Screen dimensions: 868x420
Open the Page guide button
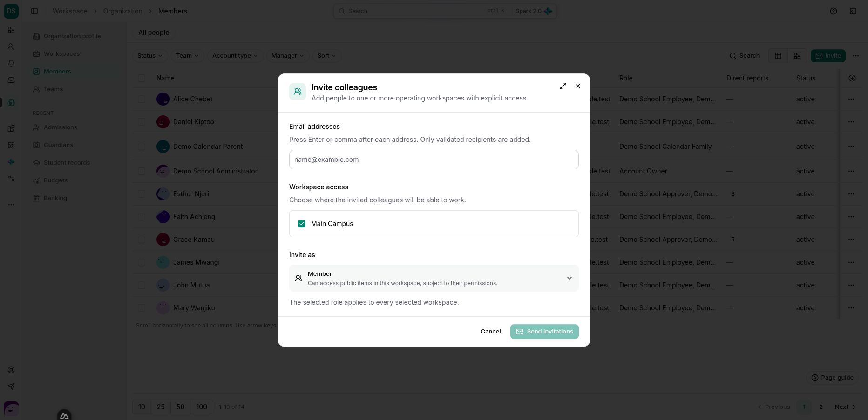pos(833,378)
